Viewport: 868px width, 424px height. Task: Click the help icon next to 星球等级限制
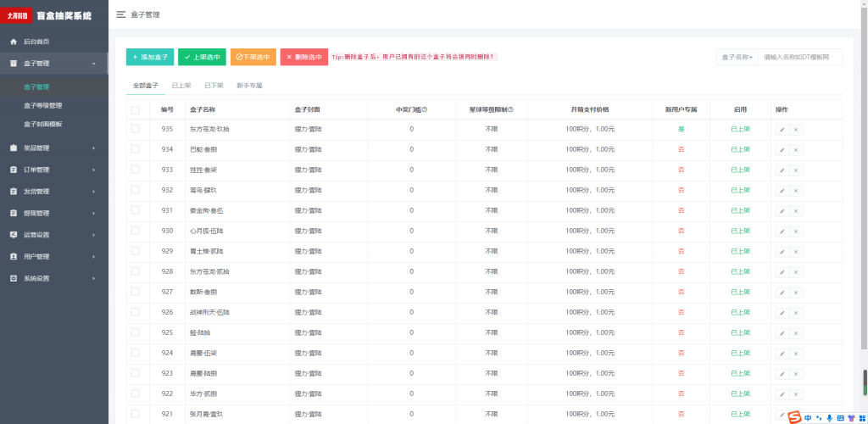click(x=510, y=109)
